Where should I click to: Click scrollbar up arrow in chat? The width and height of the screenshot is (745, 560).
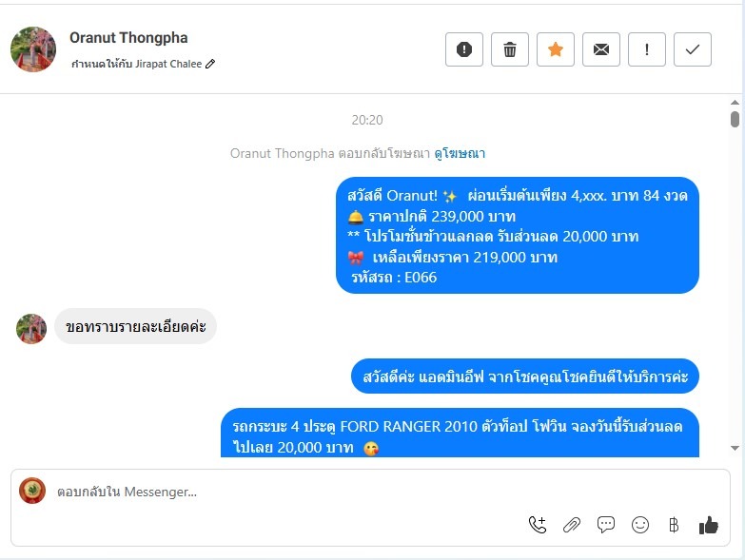(735, 102)
